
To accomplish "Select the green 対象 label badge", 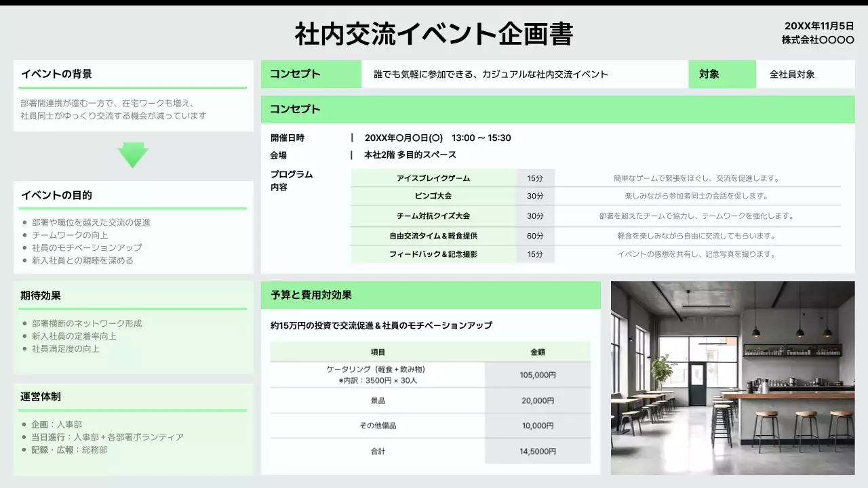I will click(x=722, y=74).
